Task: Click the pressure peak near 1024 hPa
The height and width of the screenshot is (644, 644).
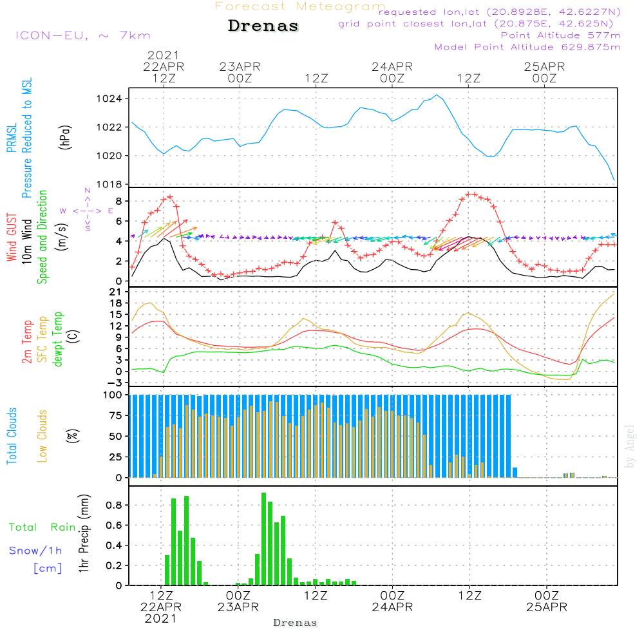Action: click(437, 95)
